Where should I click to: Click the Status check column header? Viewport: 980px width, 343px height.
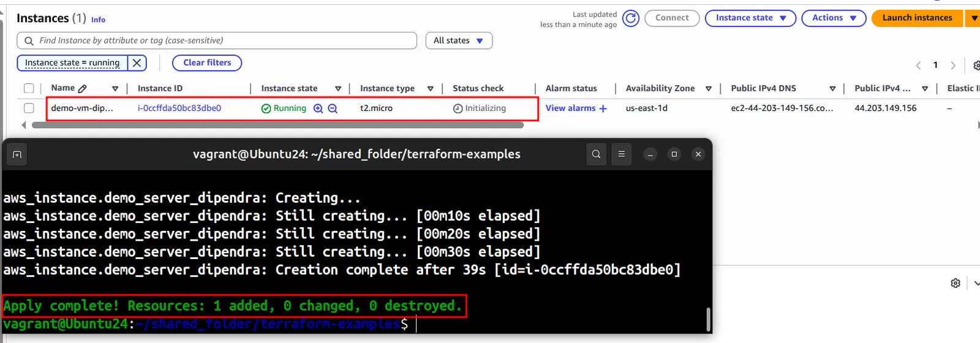point(478,89)
